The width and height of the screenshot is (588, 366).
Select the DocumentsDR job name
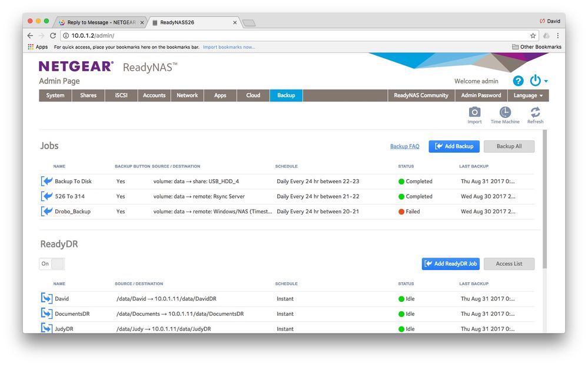coord(72,314)
